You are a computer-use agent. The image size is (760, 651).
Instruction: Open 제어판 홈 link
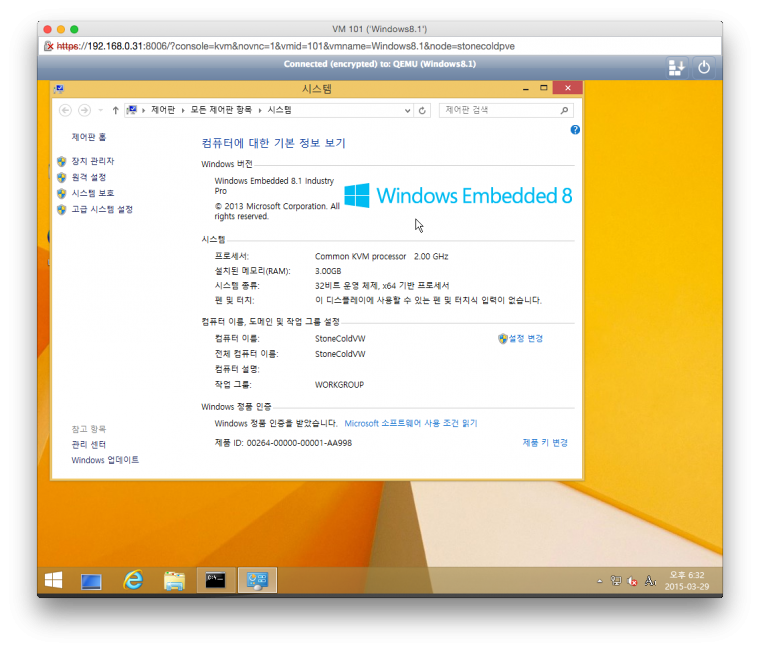(x=89, y=137)
